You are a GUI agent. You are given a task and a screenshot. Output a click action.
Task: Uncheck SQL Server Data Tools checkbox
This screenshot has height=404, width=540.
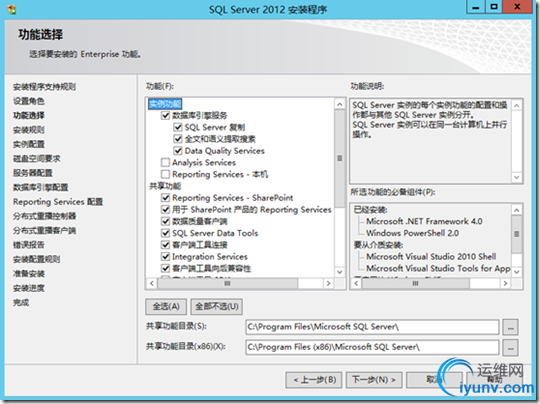tap(166, 233)
